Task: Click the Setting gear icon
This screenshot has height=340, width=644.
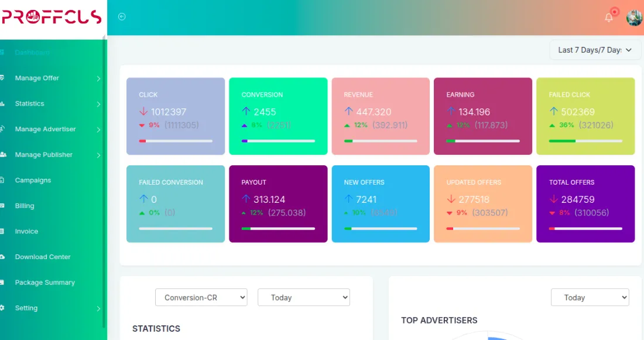Action: (x=2, y=308)
